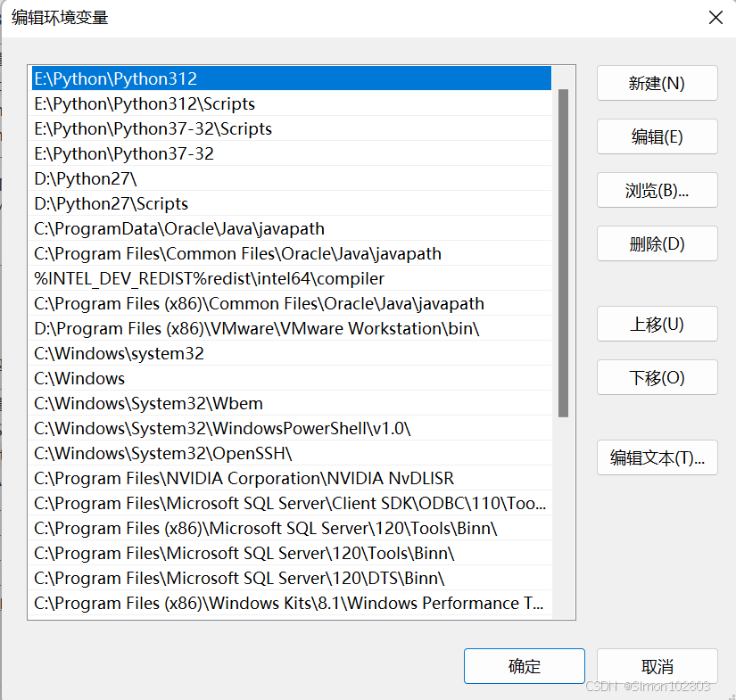
Task: Move the entry up with 上移(U)
Action: [657, 324]
